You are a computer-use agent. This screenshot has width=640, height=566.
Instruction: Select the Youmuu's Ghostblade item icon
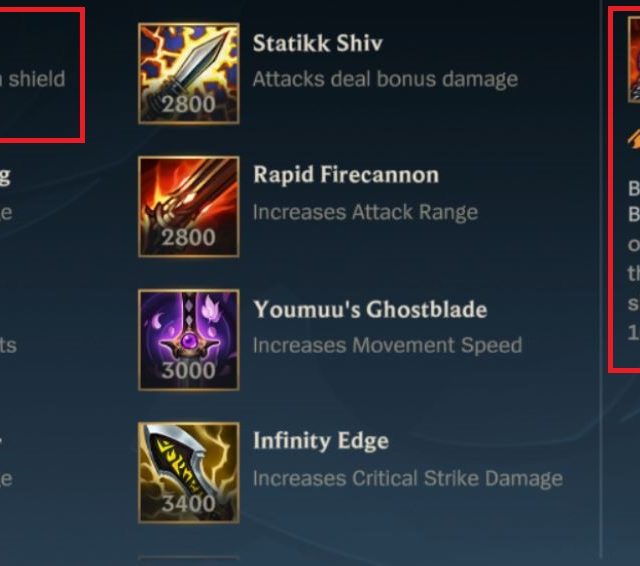point(189,340)
